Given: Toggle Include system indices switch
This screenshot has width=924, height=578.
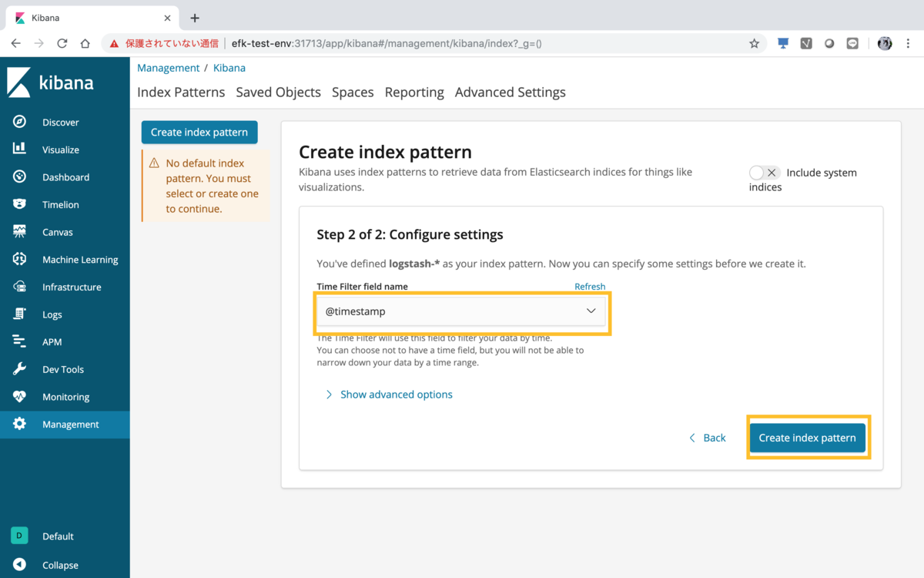Looking at the screenshot, I should [764, 173].
